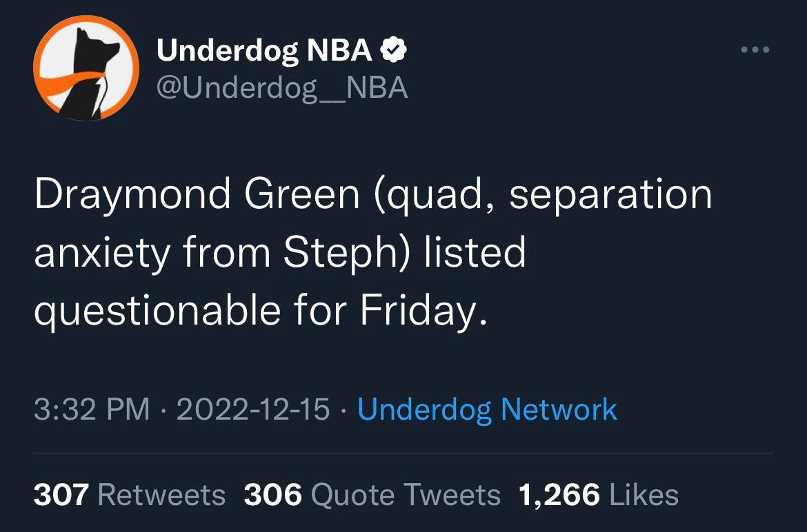This screenshot has height=532, width=807.
Task: View the Retweets label list
Action: point(161,495)
